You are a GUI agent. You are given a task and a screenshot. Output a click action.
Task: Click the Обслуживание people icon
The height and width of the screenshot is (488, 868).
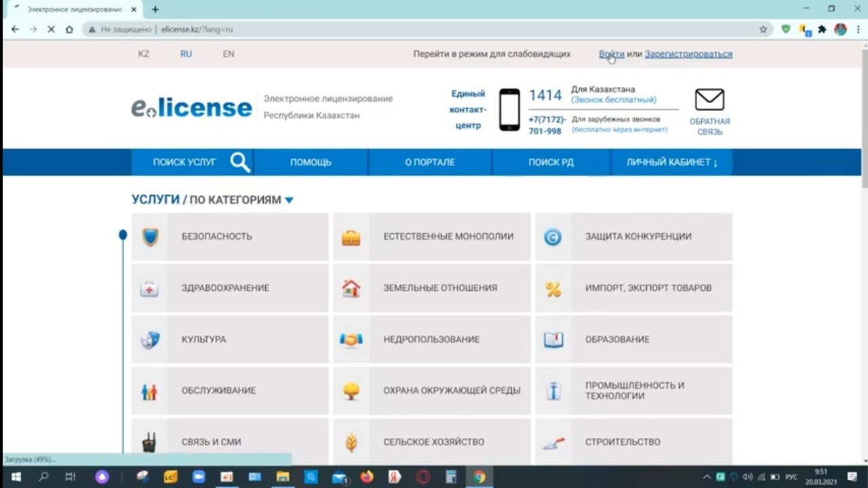[149, 391]
